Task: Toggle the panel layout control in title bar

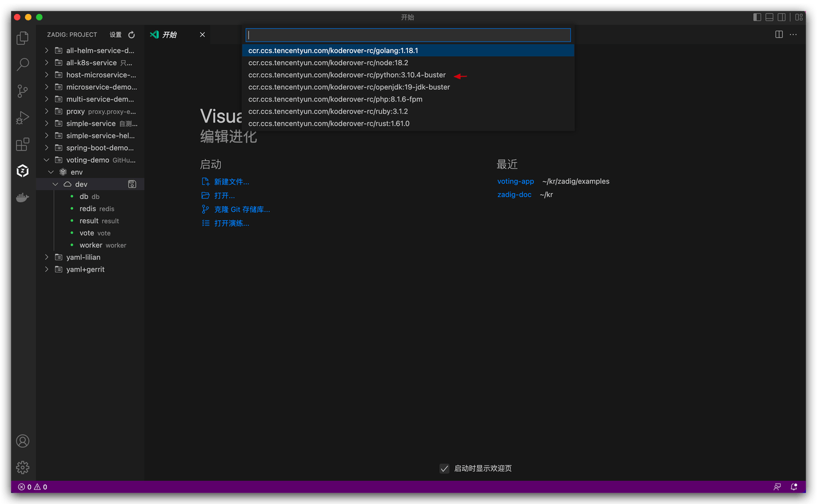Action: coord(769,17)
